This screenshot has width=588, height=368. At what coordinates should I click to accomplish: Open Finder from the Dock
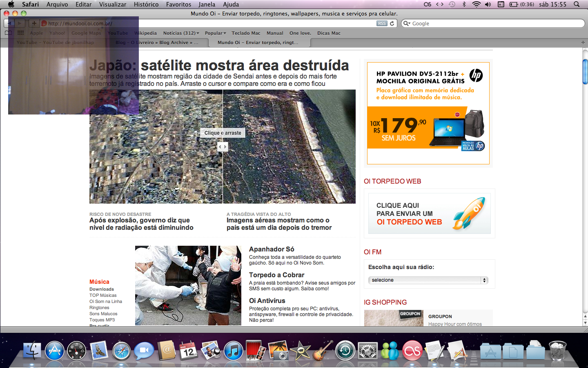click(x=32, y=351)
